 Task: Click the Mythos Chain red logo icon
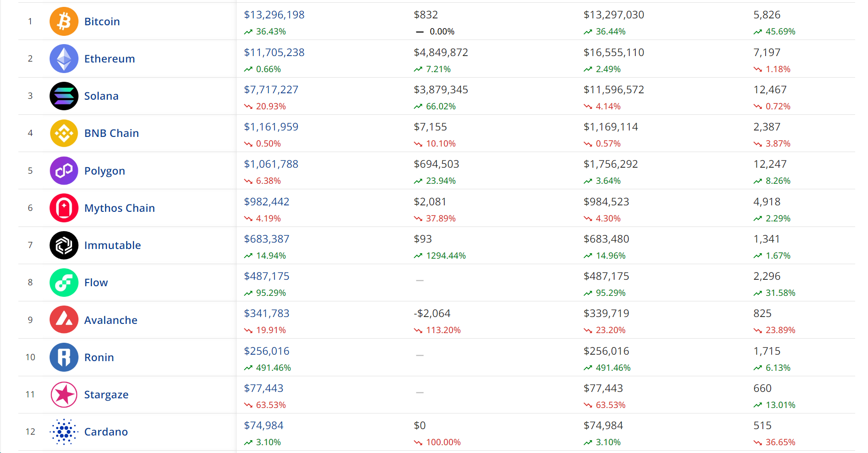pos(64,208)
